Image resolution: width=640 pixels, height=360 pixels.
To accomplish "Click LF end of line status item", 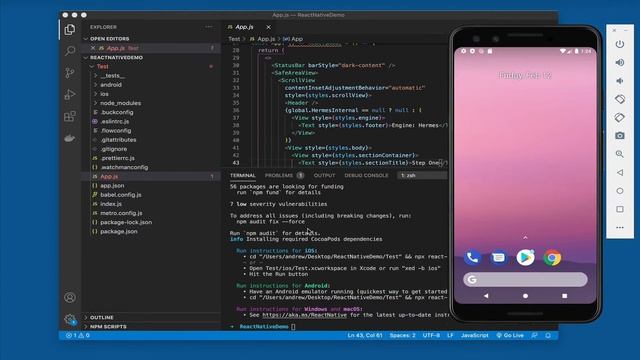I will (450, 336).
